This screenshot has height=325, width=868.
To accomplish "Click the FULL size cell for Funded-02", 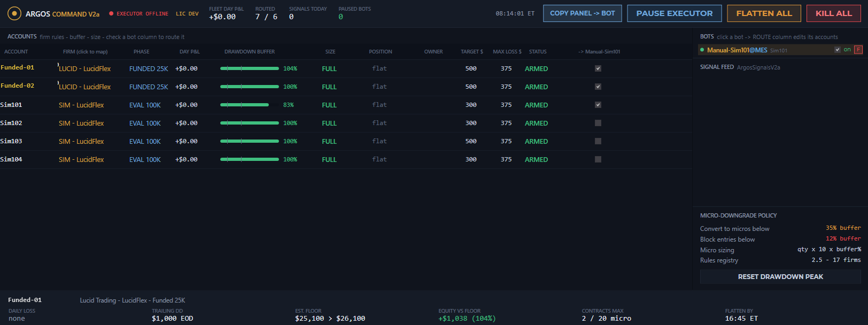I will point(329,87).
